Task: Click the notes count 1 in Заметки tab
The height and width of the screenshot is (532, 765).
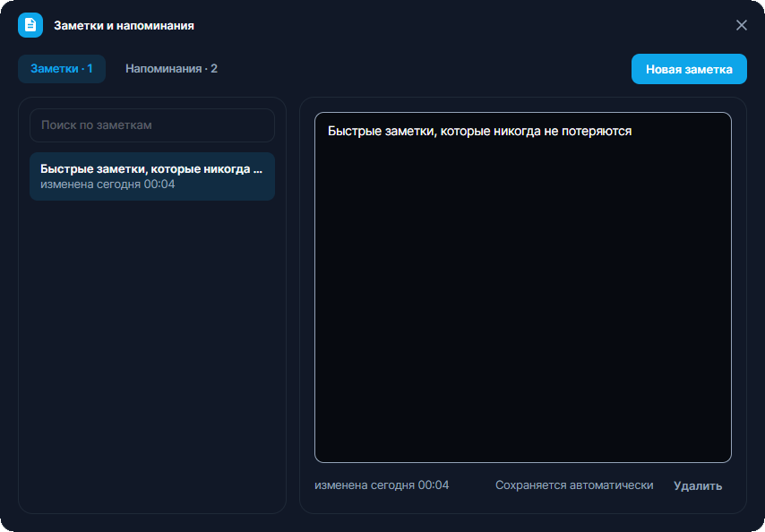Action: click(90, 69)
